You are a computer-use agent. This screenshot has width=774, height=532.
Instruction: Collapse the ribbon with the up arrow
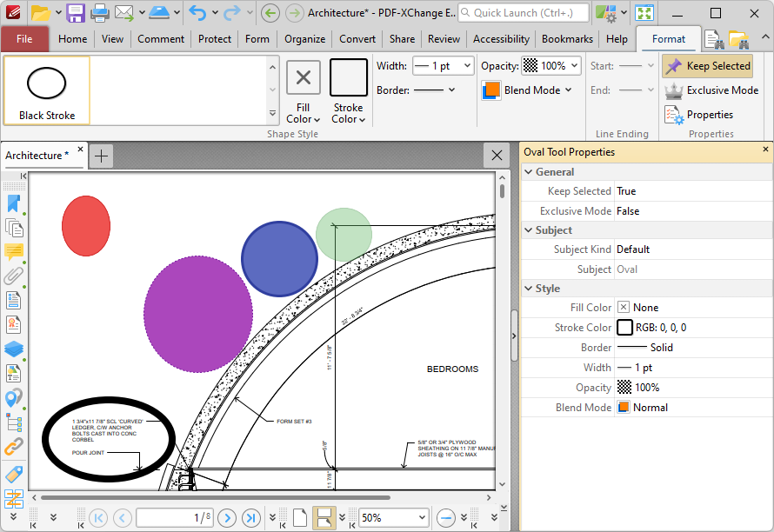pyautogui.click(x=764, y=37)
